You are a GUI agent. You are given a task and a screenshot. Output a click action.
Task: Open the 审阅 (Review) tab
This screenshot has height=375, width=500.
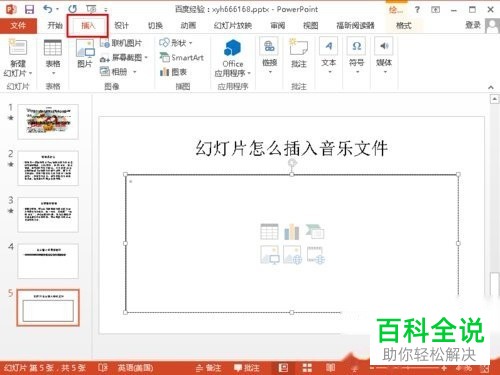[x=277, y=25]
